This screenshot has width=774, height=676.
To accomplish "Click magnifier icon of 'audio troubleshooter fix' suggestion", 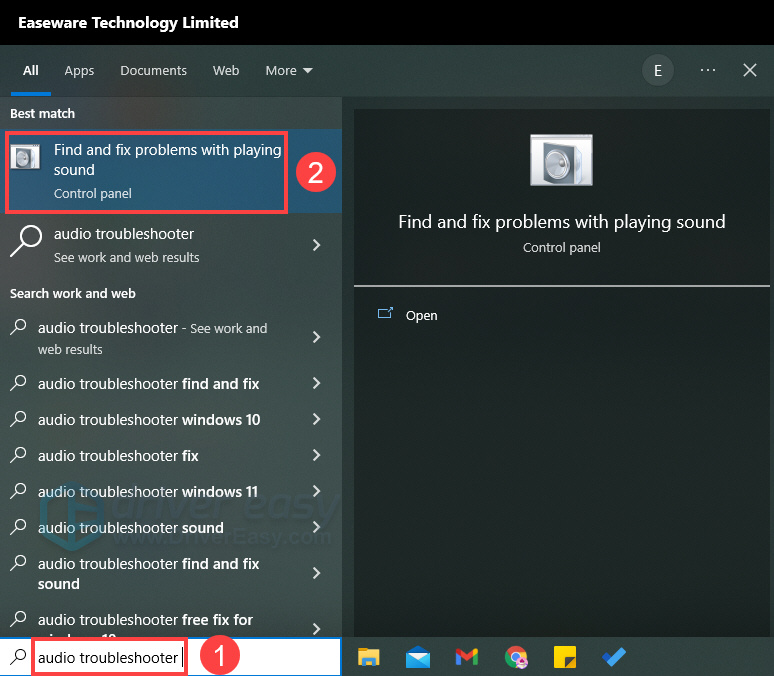I will coord(18,454).
